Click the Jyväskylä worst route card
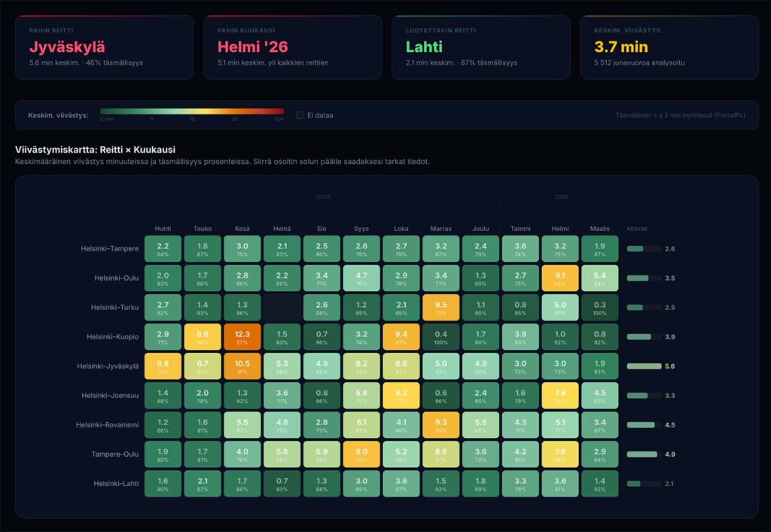This screenshot has width=771, height=532. click(104, 47)
